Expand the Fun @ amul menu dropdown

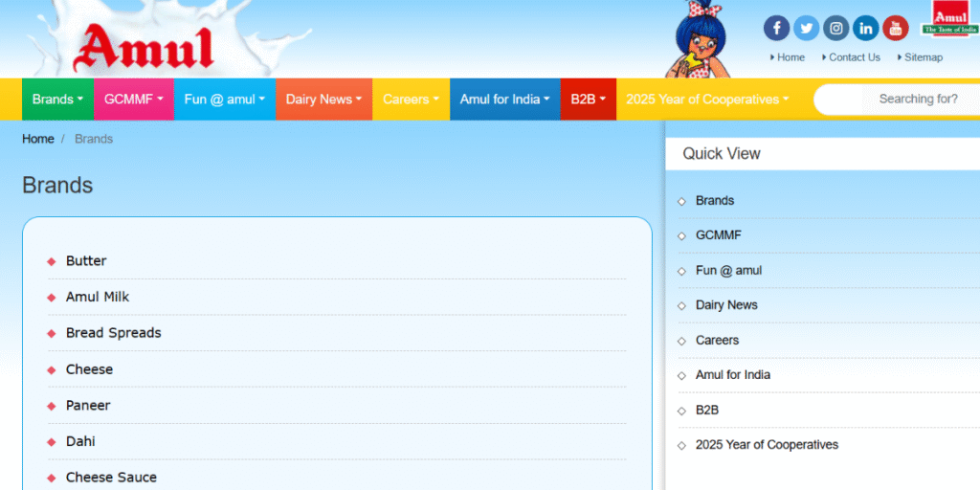coord(224,100)
